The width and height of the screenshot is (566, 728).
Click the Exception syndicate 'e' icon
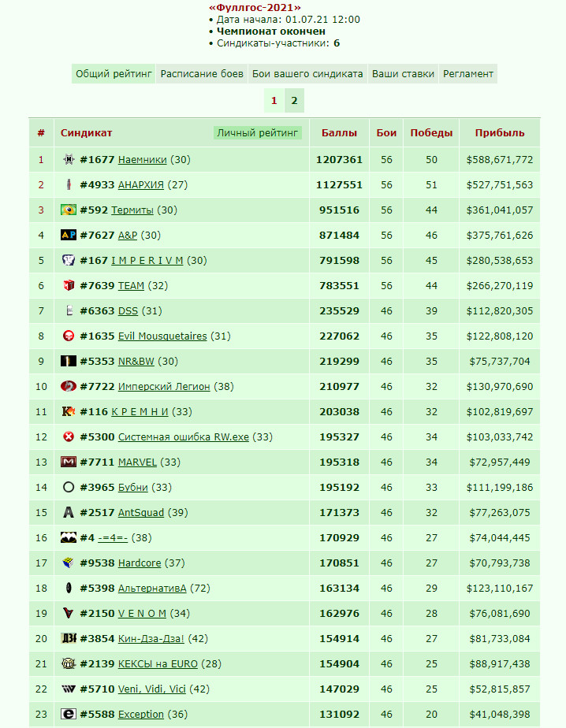pyautogui.click(x=69, y=714)
